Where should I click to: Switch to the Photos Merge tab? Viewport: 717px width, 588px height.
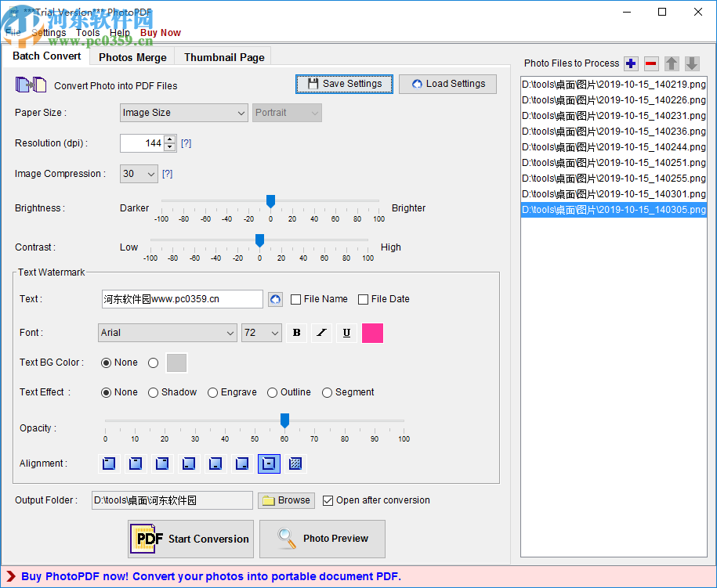pos(132,56)
